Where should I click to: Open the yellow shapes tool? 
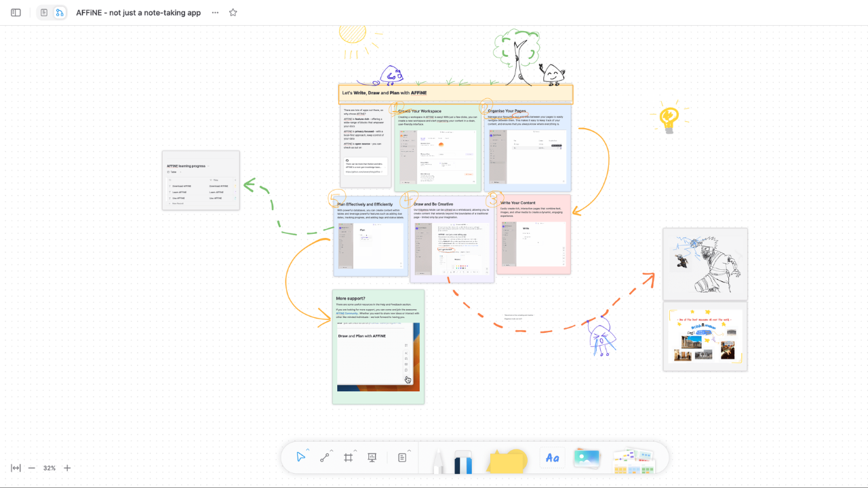coord(507,460)
